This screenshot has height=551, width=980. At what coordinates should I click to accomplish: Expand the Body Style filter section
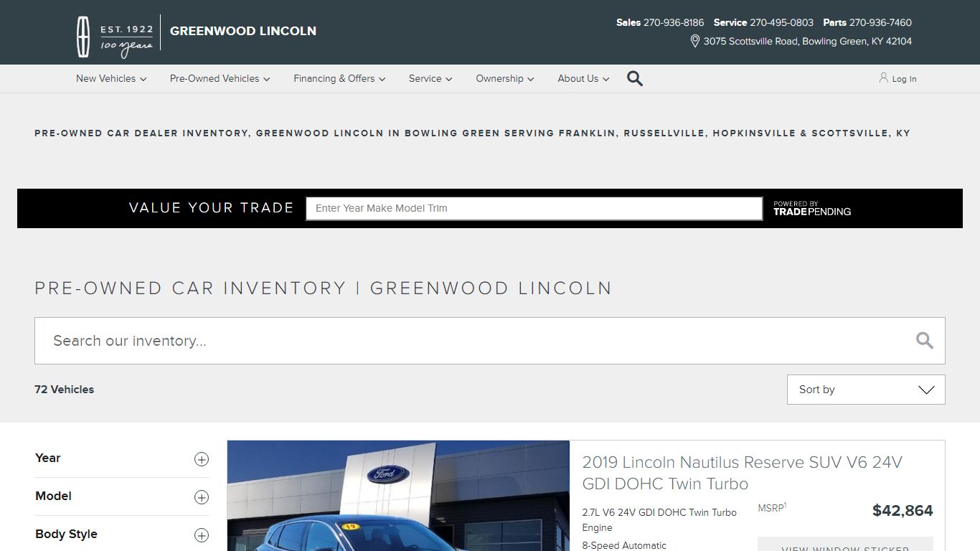(x=122, y=534)
